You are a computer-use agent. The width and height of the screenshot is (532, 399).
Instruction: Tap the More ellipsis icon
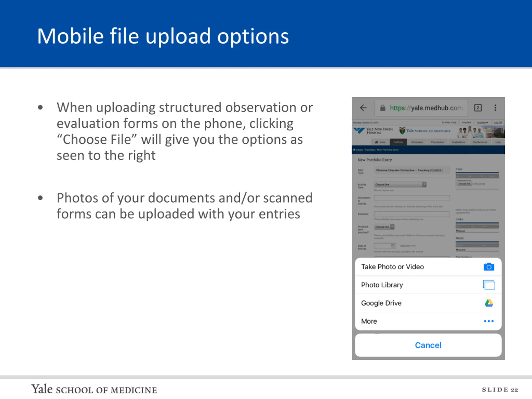(x=489, y=321)
